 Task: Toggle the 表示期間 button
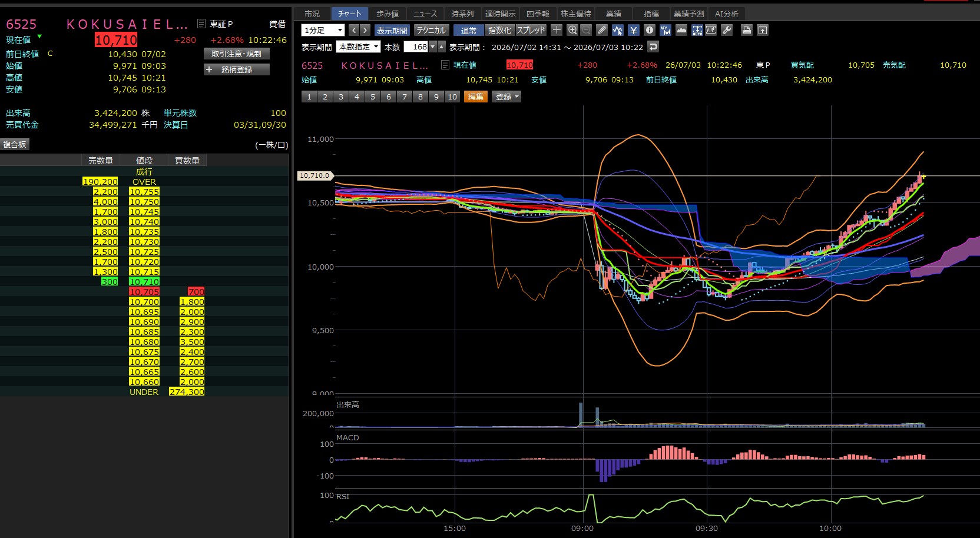click(x=392, y=30)
